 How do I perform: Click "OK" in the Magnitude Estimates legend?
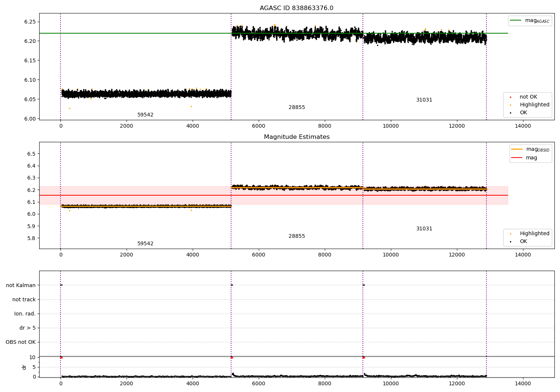(x=519, y=242)
